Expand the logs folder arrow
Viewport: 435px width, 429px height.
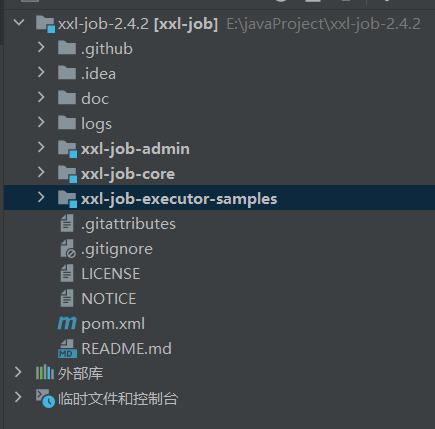pyautogui.click(x=41, y=122)
